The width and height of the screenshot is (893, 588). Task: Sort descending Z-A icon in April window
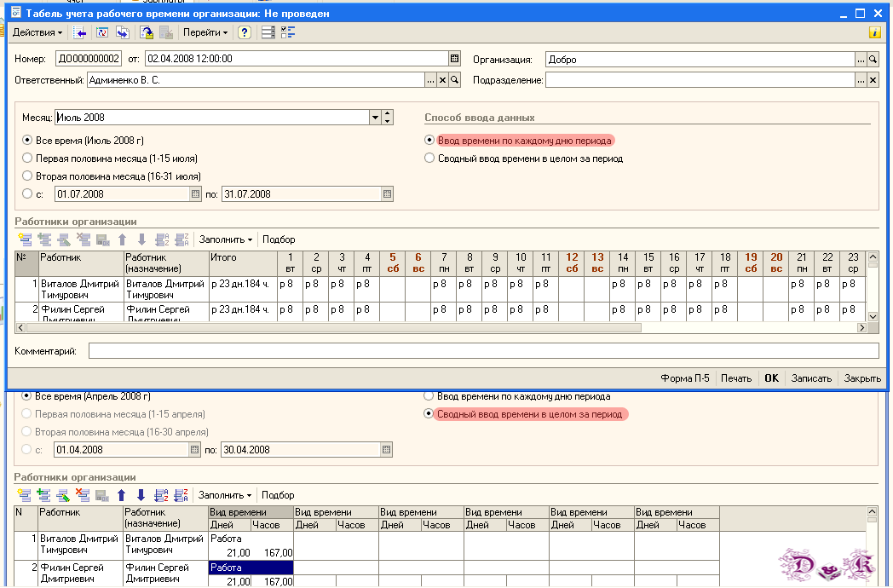(181, 495)
